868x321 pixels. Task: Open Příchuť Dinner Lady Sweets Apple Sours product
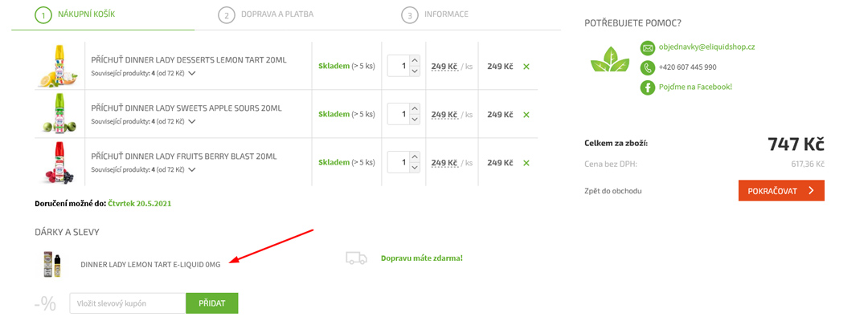coord(186,108)
